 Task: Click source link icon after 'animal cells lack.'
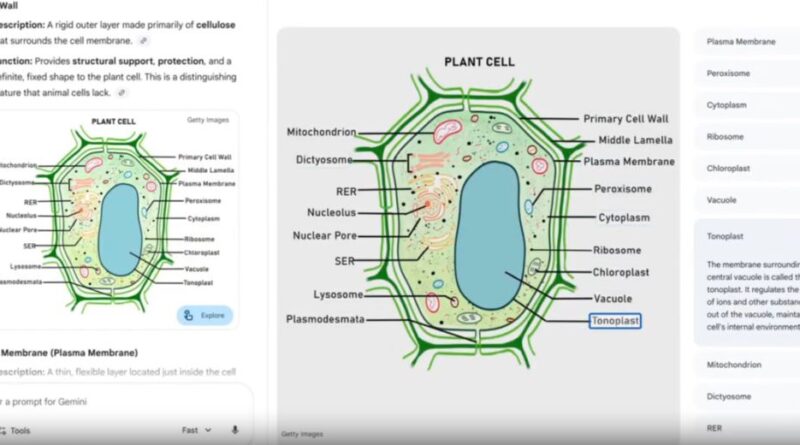[x=121, y=92]
